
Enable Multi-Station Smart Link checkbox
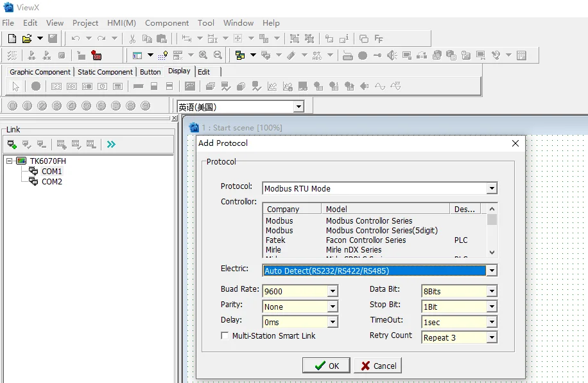[225, 335]
